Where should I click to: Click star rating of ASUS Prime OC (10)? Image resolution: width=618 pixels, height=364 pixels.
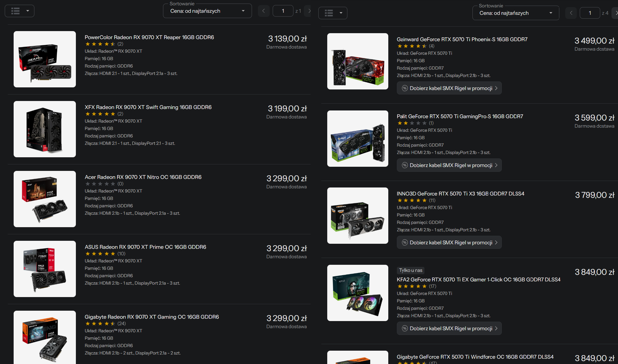105,254
